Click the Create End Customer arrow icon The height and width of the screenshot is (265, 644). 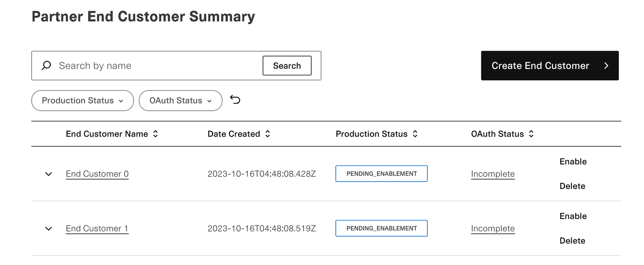pyautogui.click(x=606, y=66)
